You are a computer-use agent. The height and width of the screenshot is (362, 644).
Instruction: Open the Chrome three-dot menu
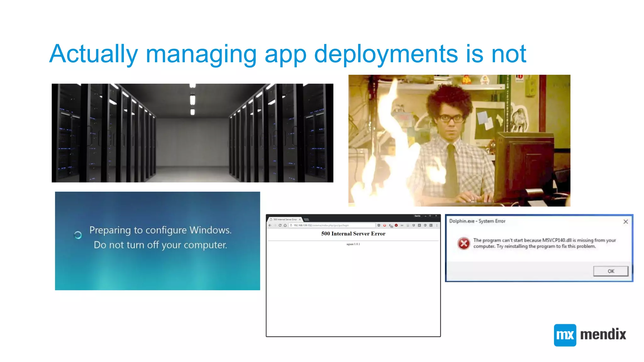437,225
